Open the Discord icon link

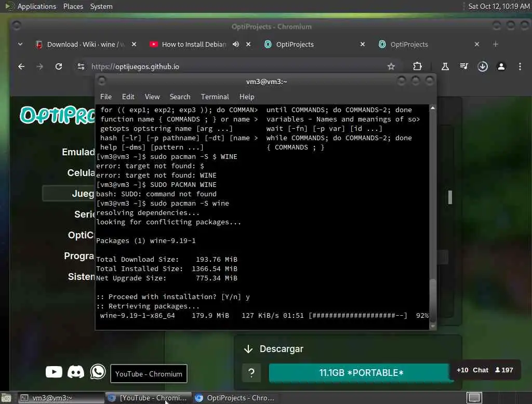76,372
